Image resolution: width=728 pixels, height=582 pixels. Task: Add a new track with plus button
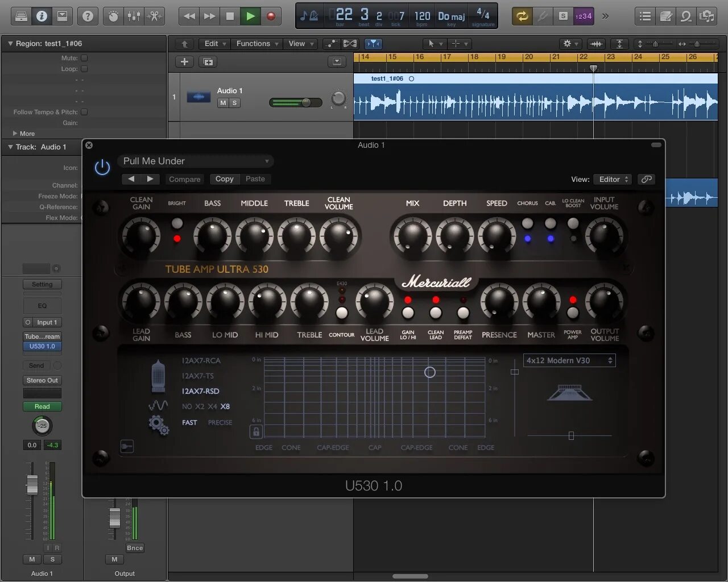click(184, 62)
